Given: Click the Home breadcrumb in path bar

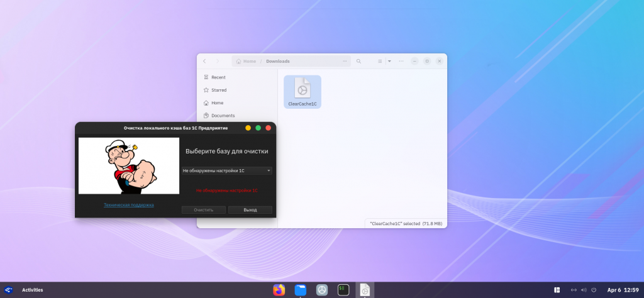Looking at the screenshot, I should click(x=246, y=61).
